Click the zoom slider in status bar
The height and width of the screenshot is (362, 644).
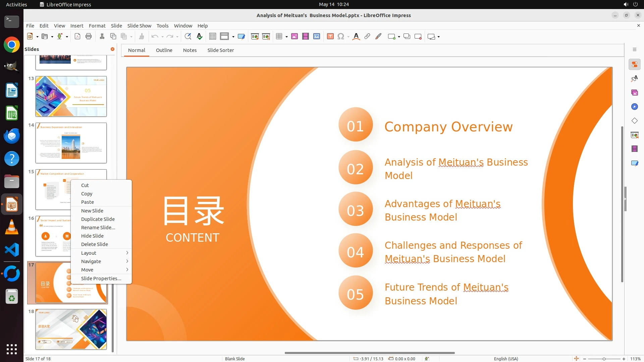click(604, 359)
